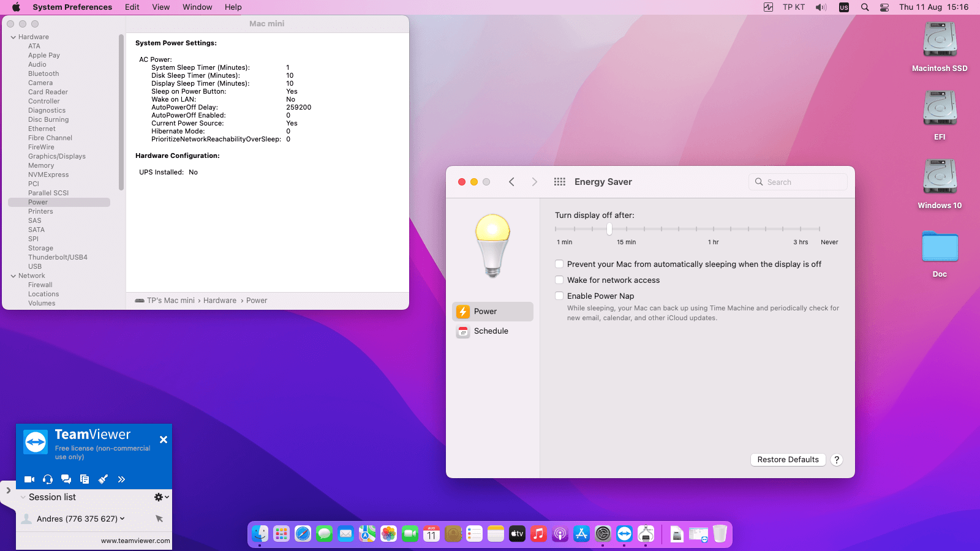Select the Doc folder on the desktop
This screenshot has width=980, height=551.
(940, 253)
